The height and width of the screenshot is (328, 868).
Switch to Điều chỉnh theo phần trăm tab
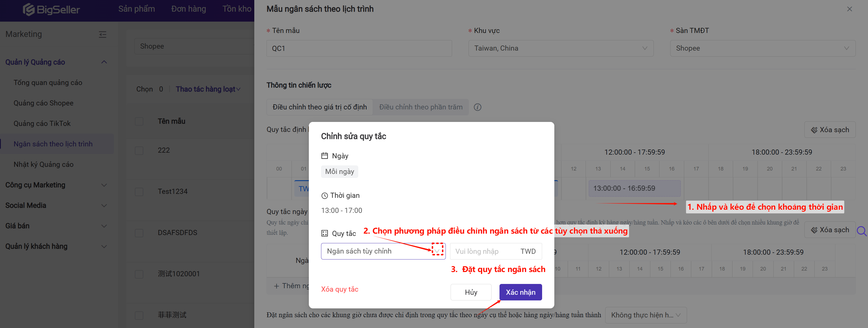click(421, 107)
